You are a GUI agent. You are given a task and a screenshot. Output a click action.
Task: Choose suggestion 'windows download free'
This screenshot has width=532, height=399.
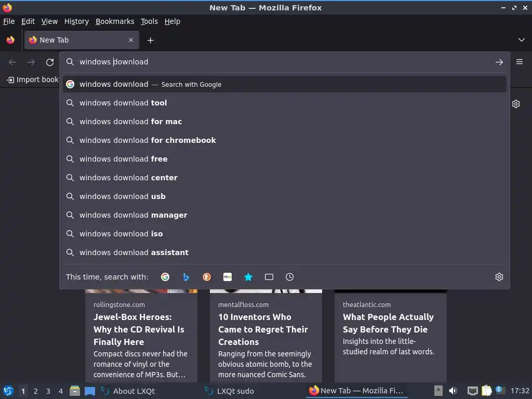tap(284, 159)
